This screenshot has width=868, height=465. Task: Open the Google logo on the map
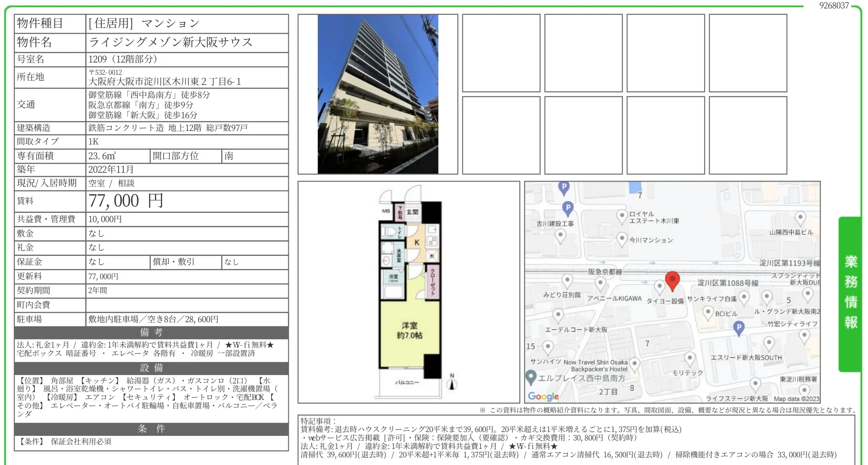click(x=543, y=396)
